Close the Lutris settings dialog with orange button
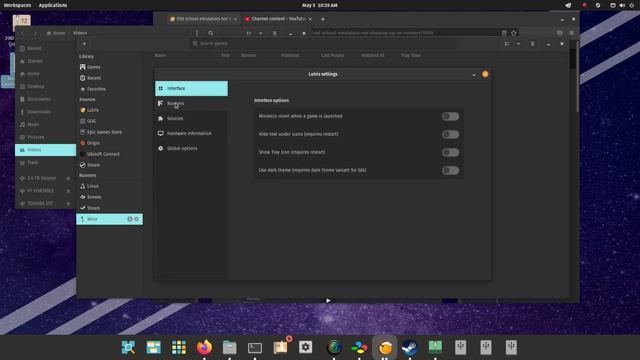This screenshot has height=360, width=640. click(485, 74)
